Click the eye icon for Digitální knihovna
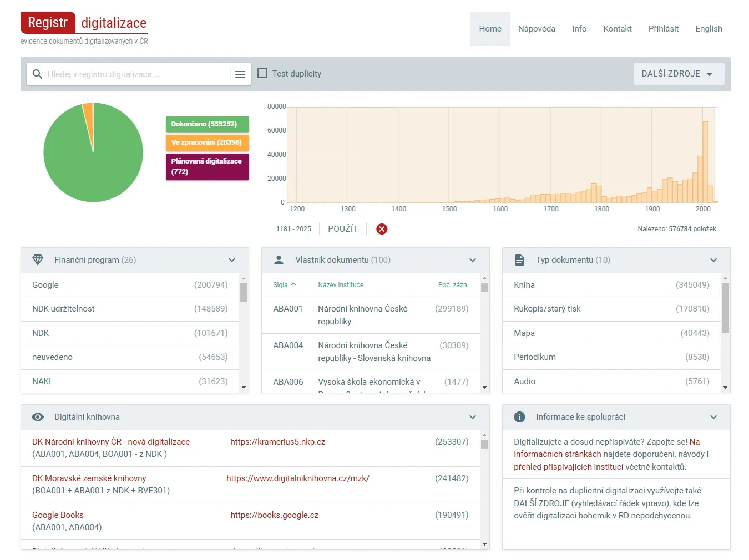 tap(38, 417)
